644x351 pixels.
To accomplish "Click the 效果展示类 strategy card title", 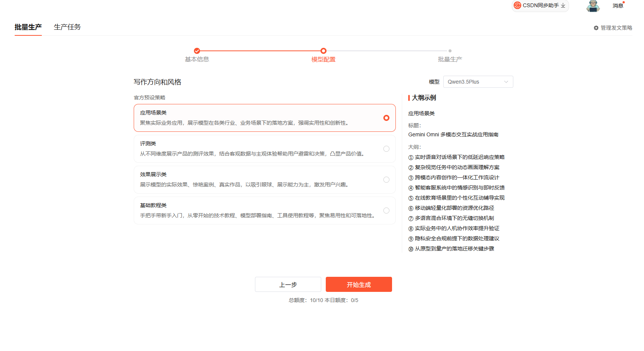I will pos(153,174).
